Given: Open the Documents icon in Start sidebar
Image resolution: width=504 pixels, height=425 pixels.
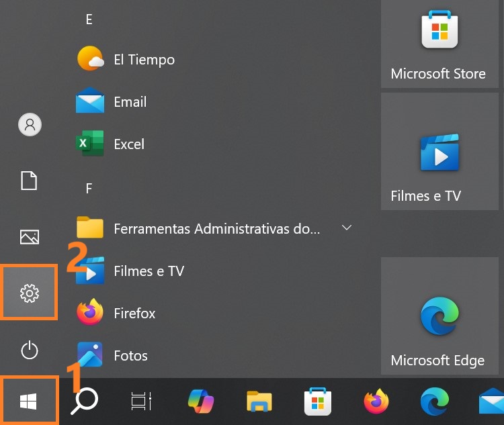Looking at the screenshot, I should click(30, 181).
